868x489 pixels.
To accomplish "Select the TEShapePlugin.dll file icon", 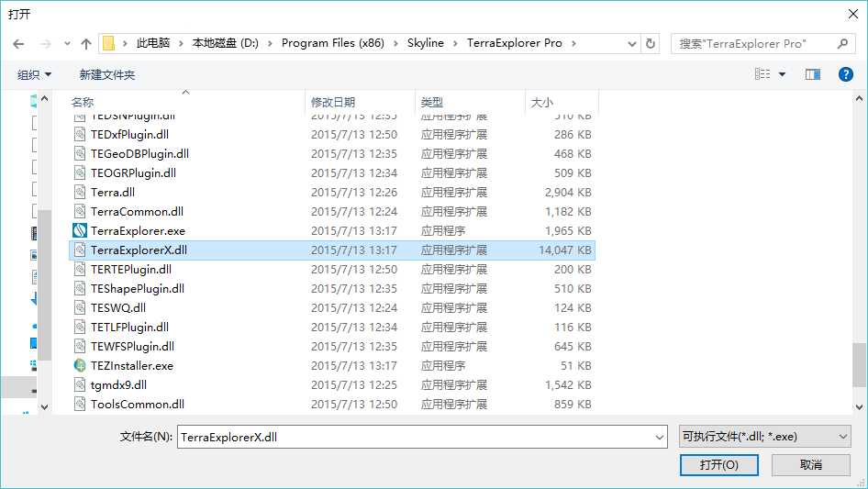I will coord(80,288).
